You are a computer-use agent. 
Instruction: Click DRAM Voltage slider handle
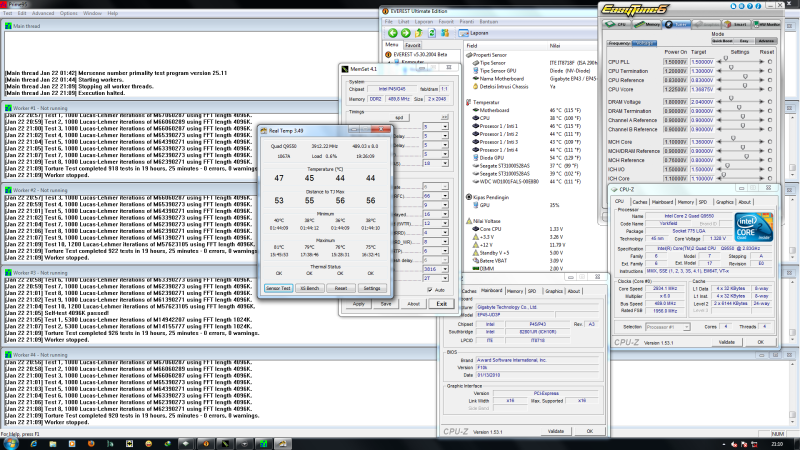click(731, 99)
